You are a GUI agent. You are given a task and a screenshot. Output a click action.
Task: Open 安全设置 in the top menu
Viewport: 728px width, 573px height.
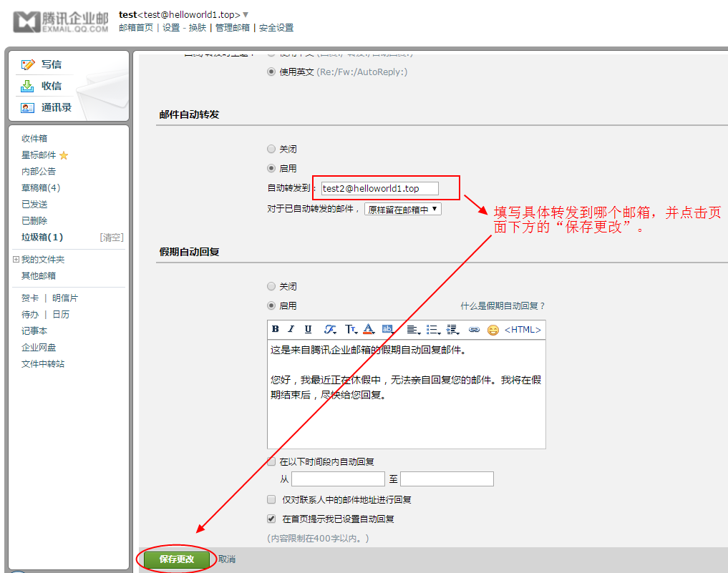pos(276,28)
